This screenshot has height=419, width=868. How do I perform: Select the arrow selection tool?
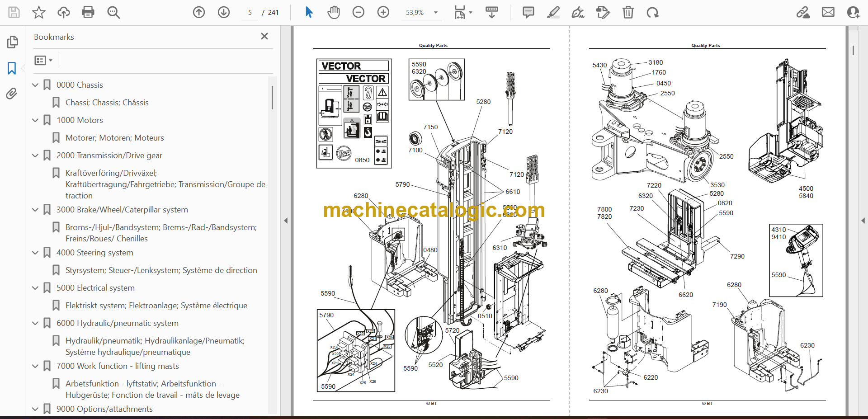click(309, 12)
